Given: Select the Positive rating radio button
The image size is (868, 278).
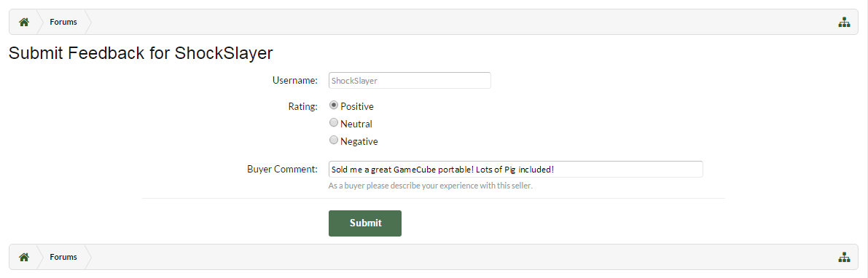Looking at the screenshot, I should 333,105.
